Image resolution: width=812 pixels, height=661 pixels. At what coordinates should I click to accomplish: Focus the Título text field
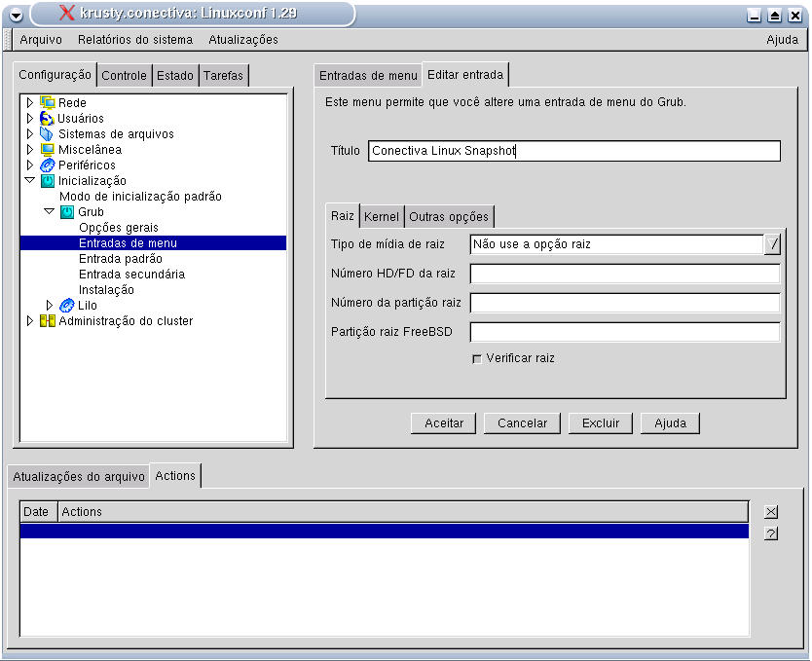click(574, 151)
